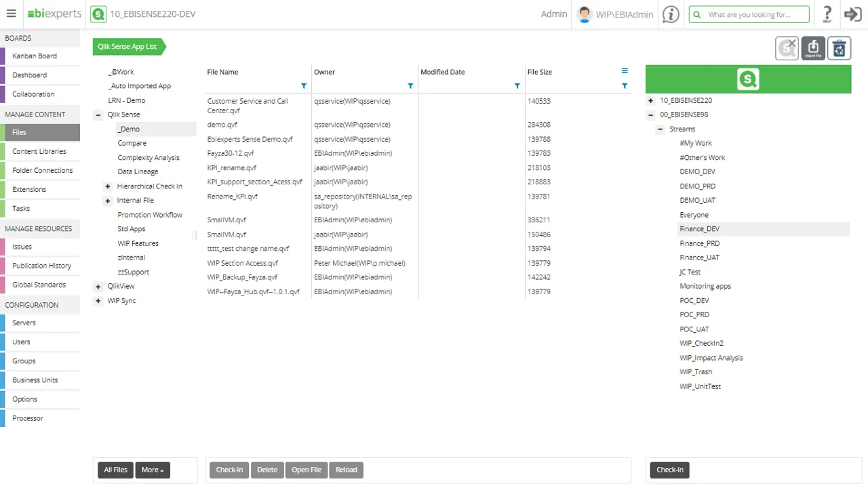Select the Promotion Workflow folder
868x488 pixels.
(x=150, y=215)
